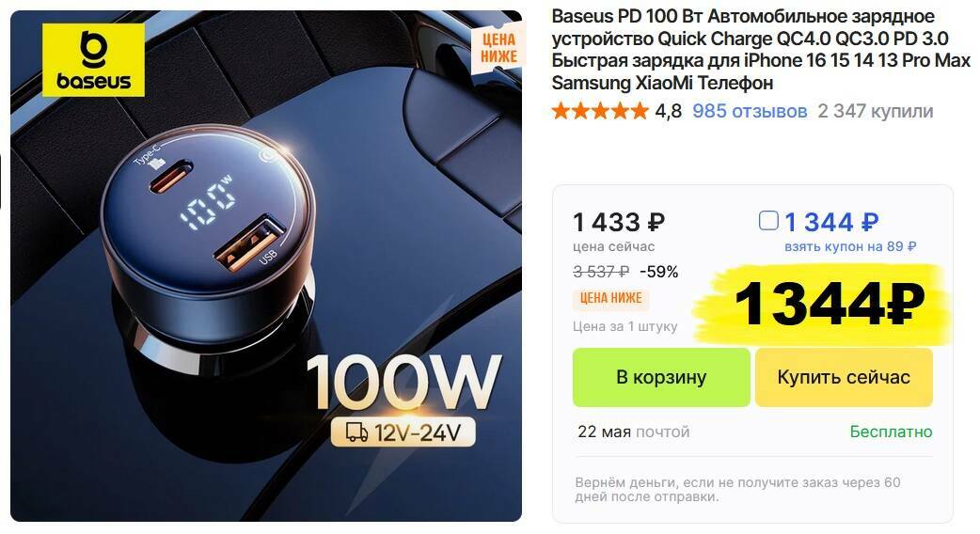Click the Baseus logo badge
Screen dimensions: 980x534
93,60
